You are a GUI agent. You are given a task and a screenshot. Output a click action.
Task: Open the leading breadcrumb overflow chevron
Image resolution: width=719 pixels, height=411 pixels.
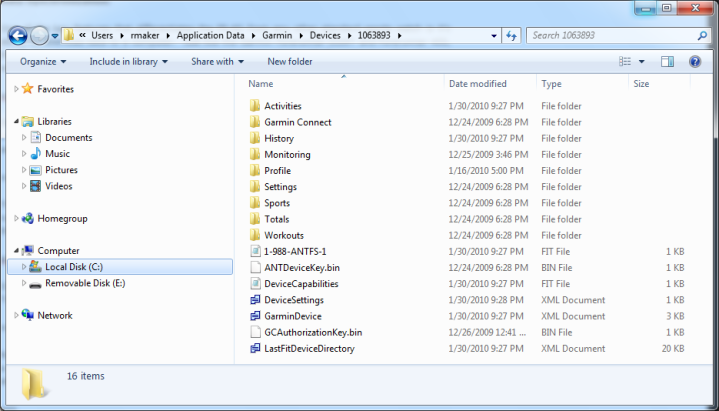coord(82,35)
